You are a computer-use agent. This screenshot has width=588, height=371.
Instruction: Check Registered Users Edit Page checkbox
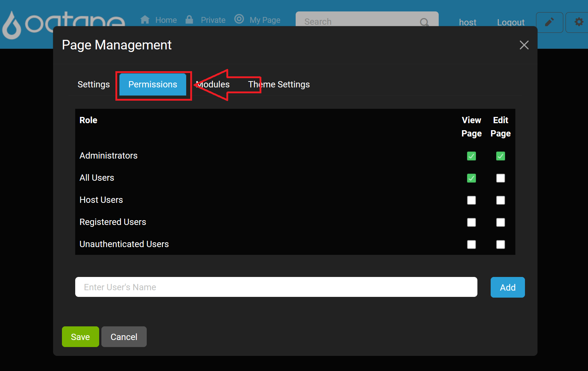click(501, 222)
